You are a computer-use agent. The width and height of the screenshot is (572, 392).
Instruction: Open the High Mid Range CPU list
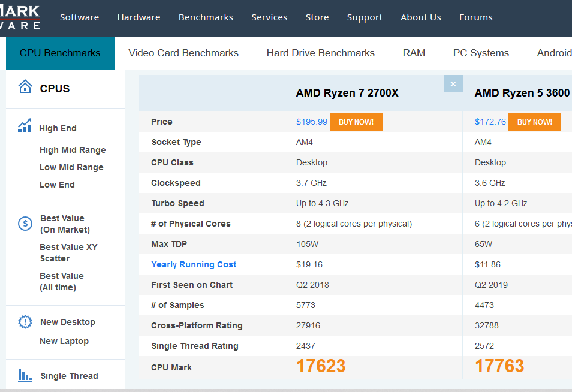[x=73, y=150]
